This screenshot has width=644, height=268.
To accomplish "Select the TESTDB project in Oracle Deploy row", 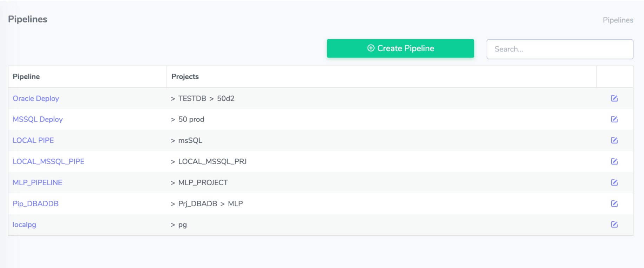I will (x=192, y=99).
